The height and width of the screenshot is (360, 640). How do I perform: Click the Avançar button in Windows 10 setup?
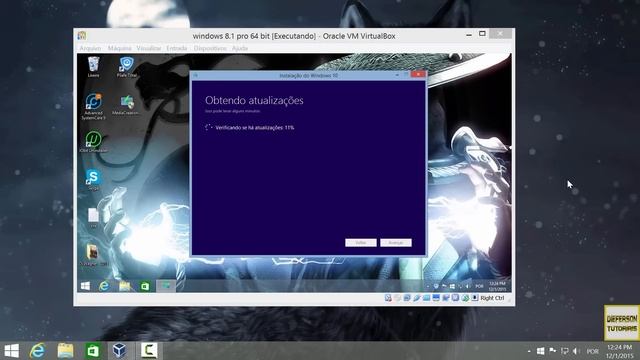tap(396, 242)
